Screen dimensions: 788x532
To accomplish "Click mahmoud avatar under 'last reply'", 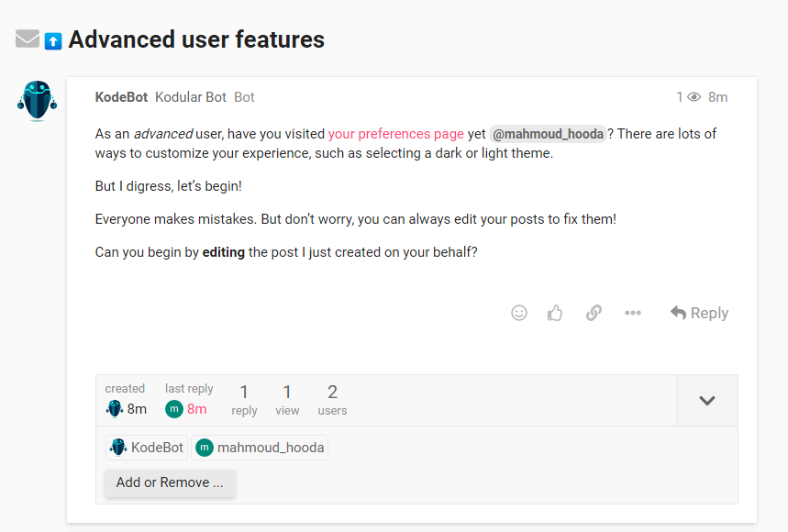I will click(174, 409).
